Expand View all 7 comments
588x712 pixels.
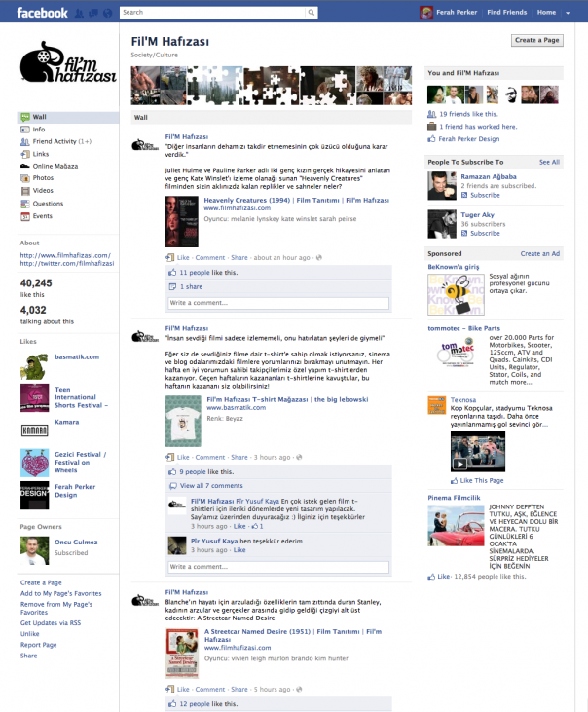[x=211, y=486]
